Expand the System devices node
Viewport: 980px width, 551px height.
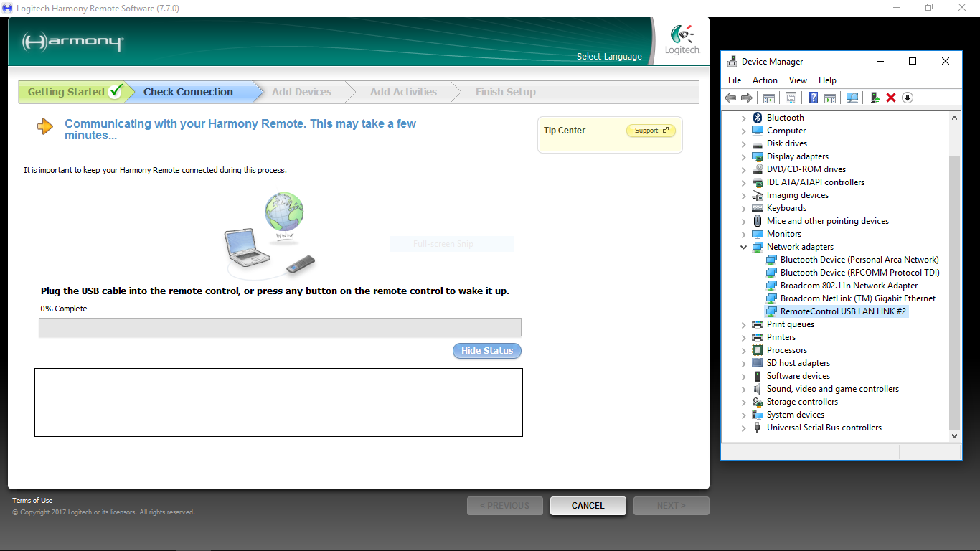coord(743,415)
